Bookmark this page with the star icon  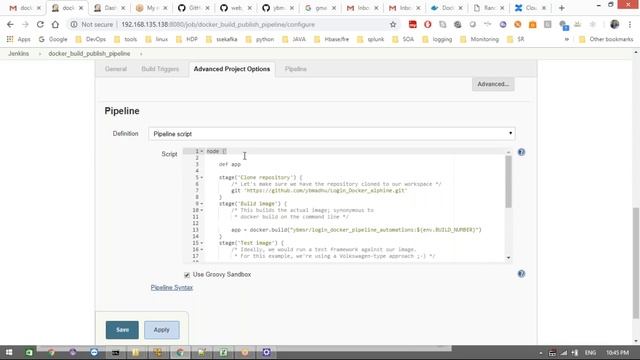393,24
